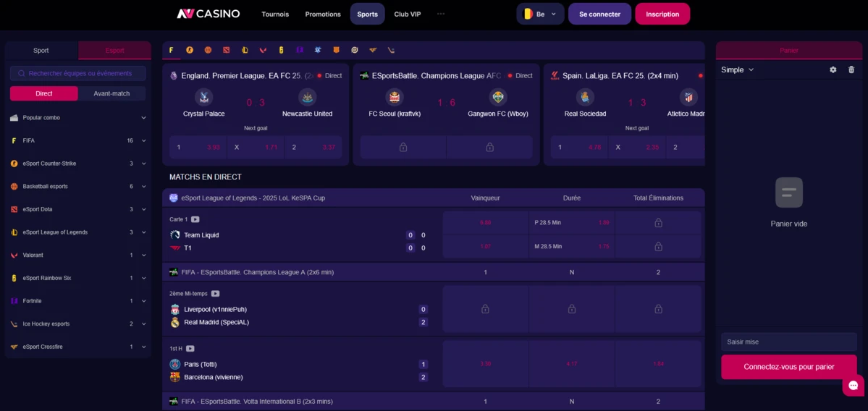The image size is (868, 411).
Task: Select P 28.5 Min at 1.89
Action: tap(572, 223)
